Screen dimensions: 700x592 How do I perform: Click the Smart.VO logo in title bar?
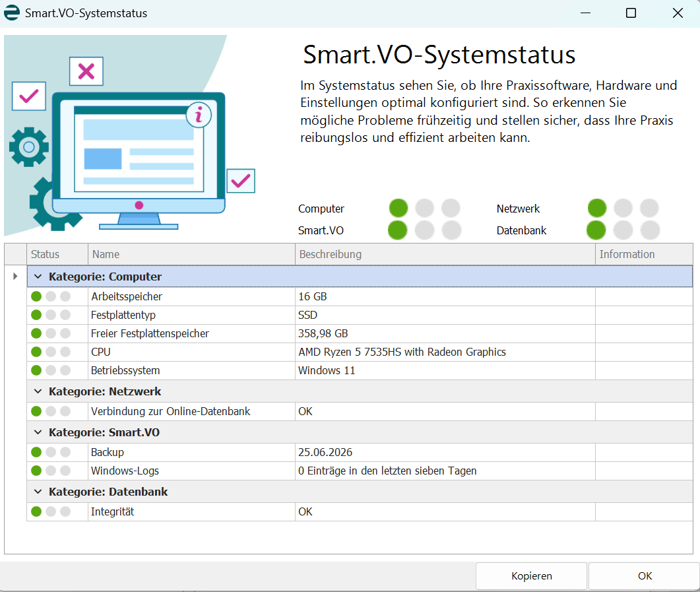12,13
